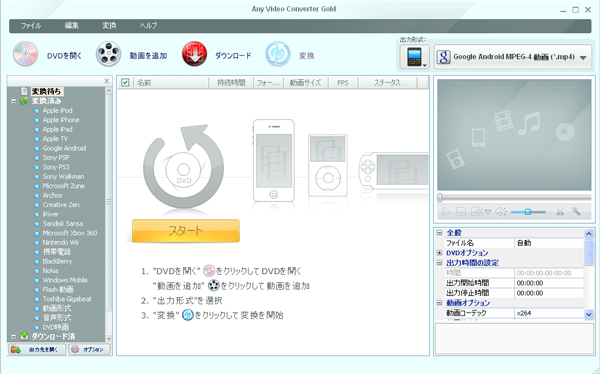
Task: Click the magic wand effects icon
Action: tap(576, 211)
